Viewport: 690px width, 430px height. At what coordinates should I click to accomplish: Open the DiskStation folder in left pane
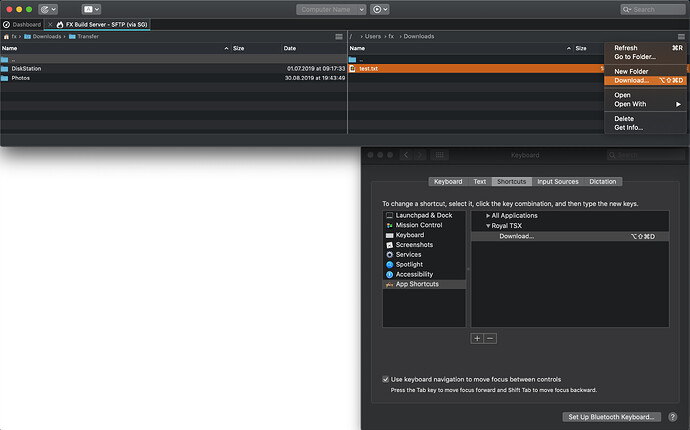pos(27,68)
